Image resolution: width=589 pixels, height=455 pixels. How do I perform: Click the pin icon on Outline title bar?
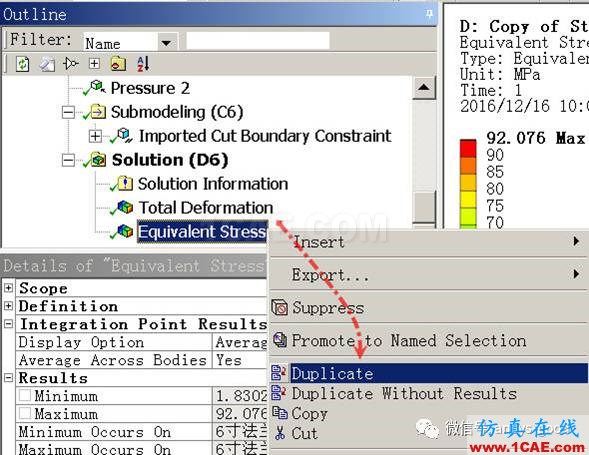429,14
